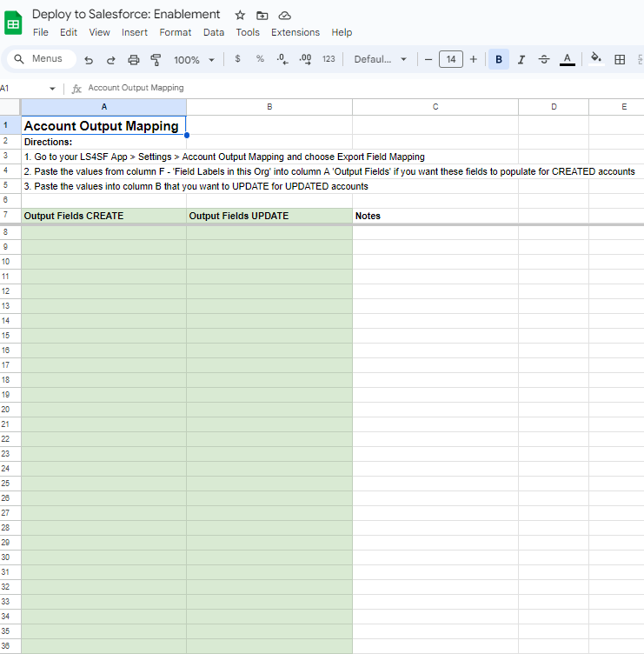Viewport: 644px width, 654px height.
Task: Click the formula bar containing Account Output Mapping
Action: 362,88
